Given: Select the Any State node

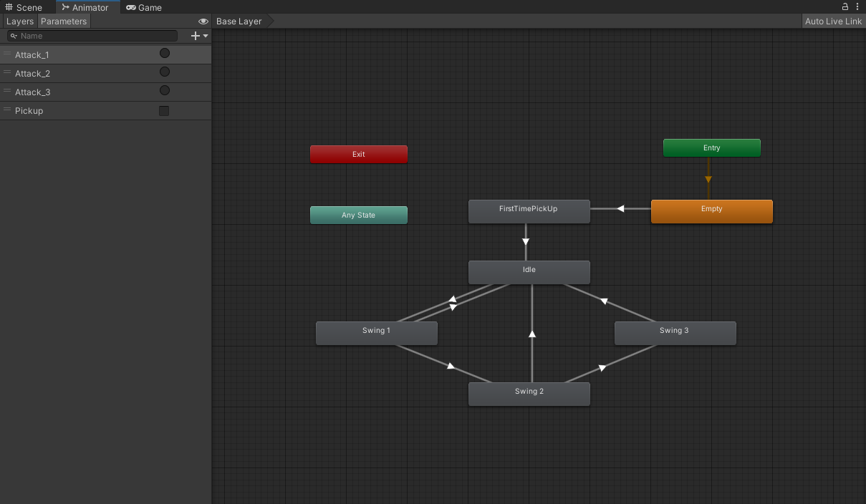Looking at the screenshot, I should point(358,215).
